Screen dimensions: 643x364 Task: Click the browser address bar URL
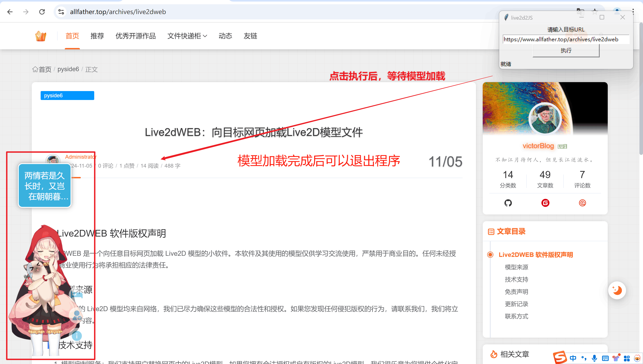click(118, 12)
